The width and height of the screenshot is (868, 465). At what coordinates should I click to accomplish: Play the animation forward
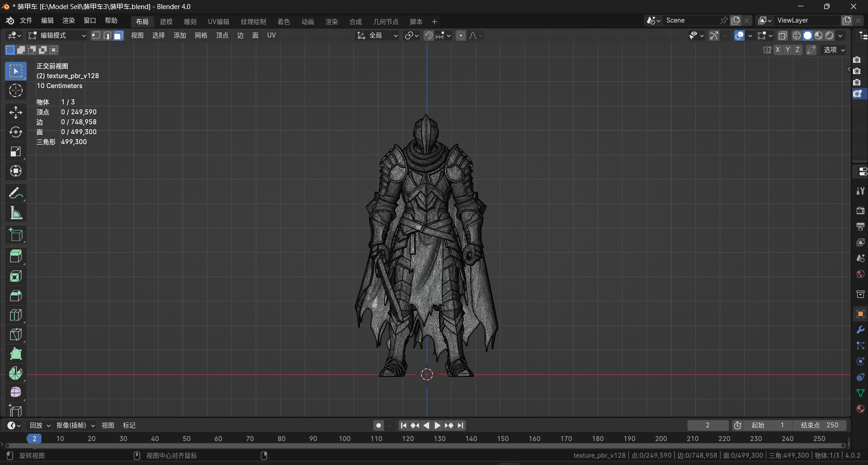pos(438,425)
